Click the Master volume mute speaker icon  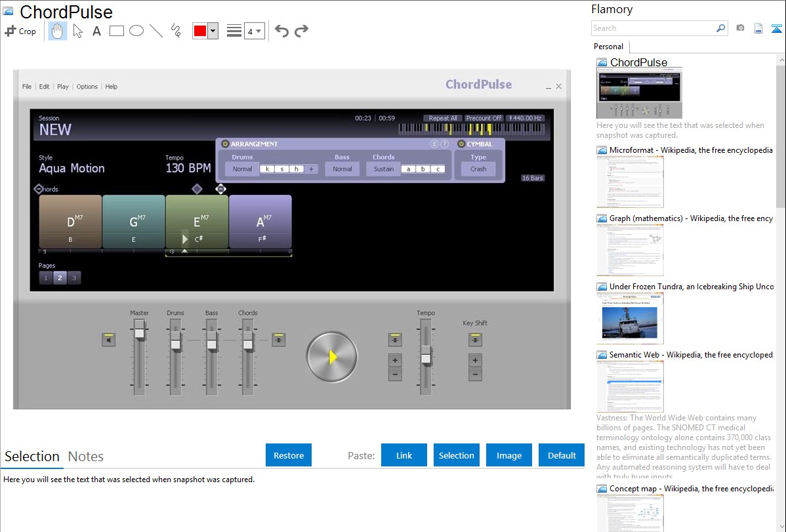108,340
